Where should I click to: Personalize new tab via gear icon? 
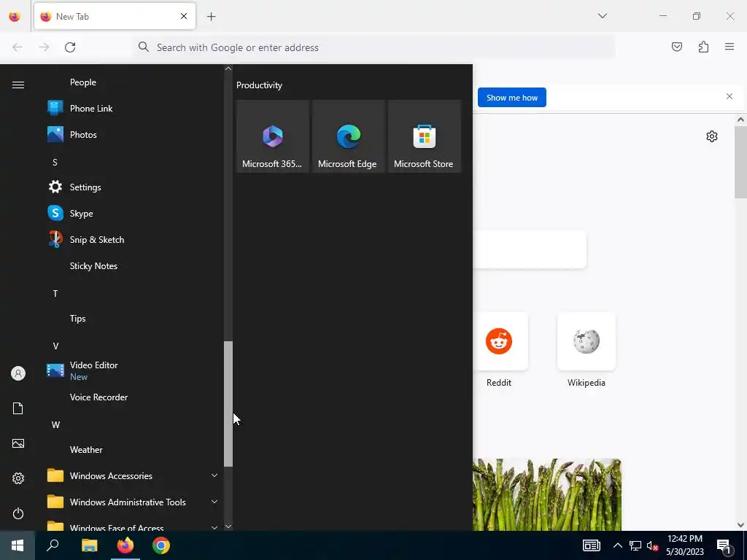point(712,136)
